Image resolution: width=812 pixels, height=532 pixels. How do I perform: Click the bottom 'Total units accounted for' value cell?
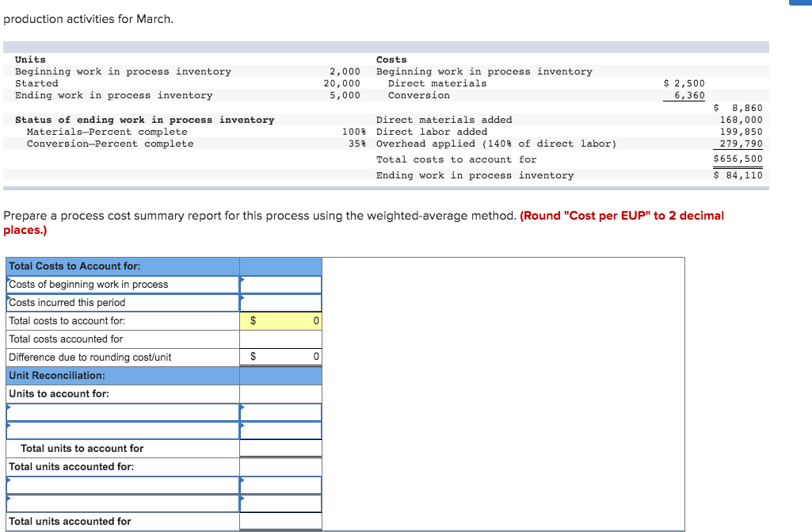[280, 521]
